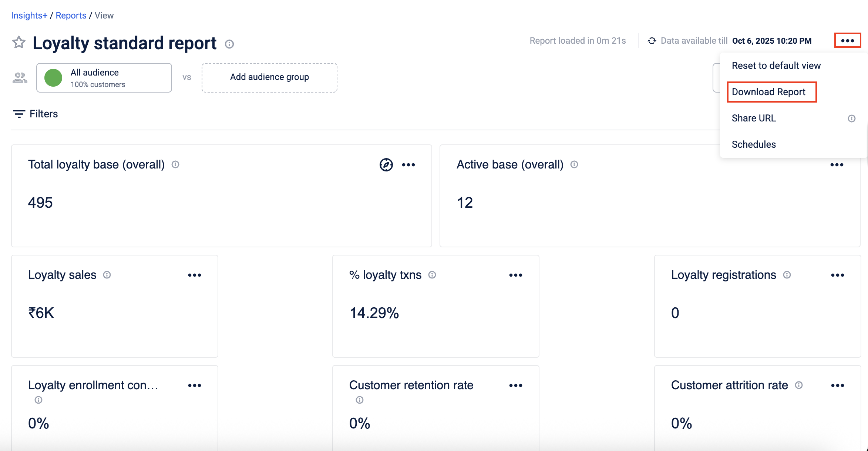Click the data refresh sync icon
The width and height of the screenshot is (868, 451).
[x=652, y=41]
